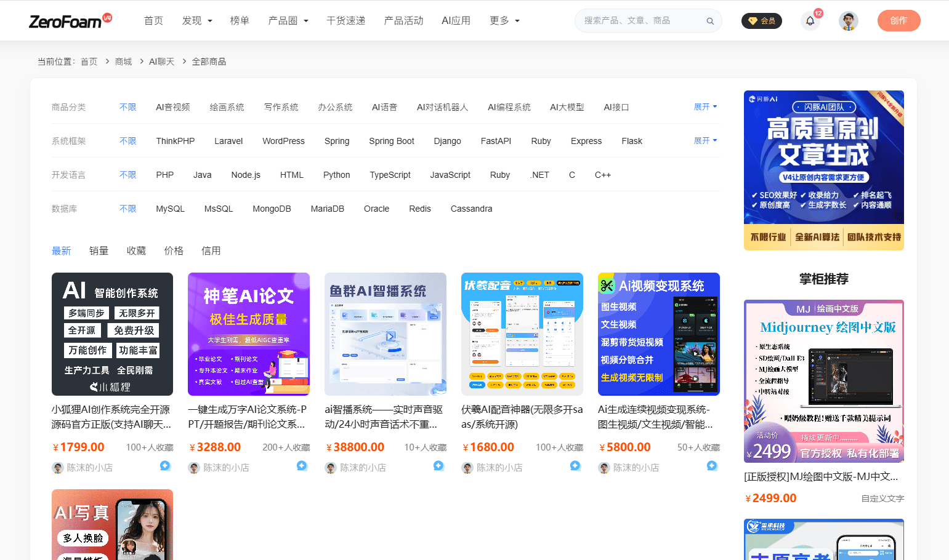Click the orange 创作 button
The width and height of the screenshot is (949, 560).
(899, 20)
